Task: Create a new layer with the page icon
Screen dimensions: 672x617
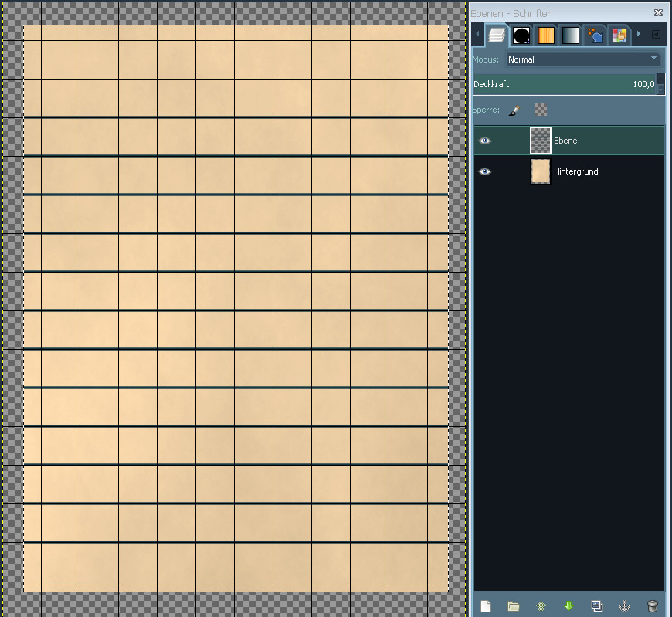Action: (486, 606)
